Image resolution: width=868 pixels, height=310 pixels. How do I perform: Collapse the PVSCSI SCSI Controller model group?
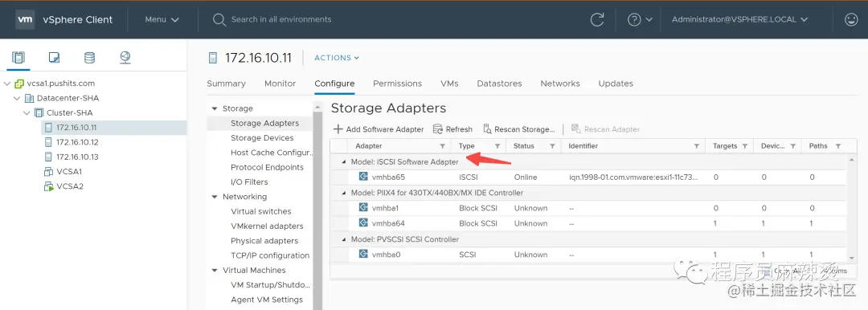click(x=344, y=239)
